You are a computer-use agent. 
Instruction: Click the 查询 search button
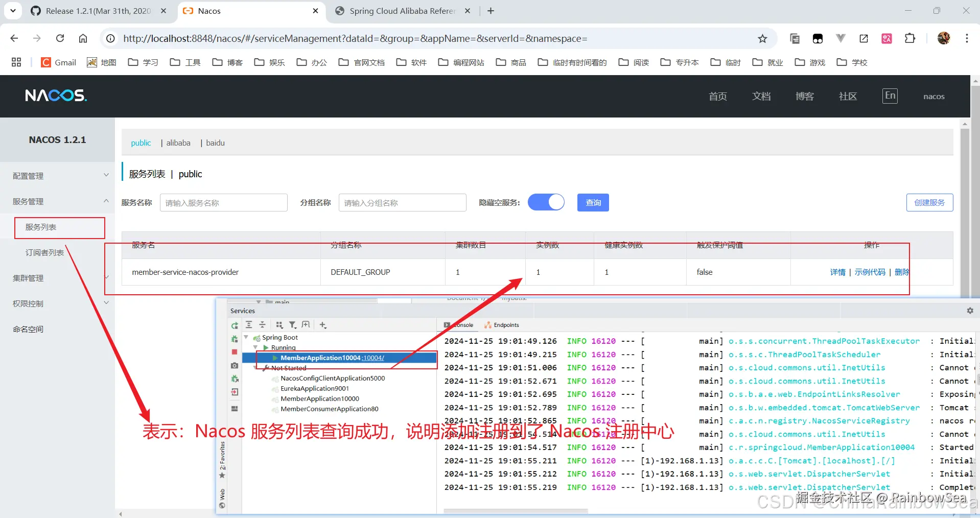[593, 202]
